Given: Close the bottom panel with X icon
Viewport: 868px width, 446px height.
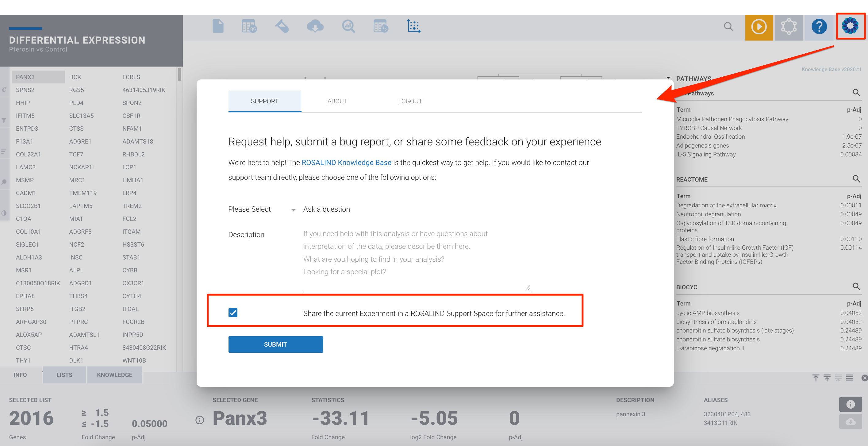Looking at the screenshot, I should (864, 378).
